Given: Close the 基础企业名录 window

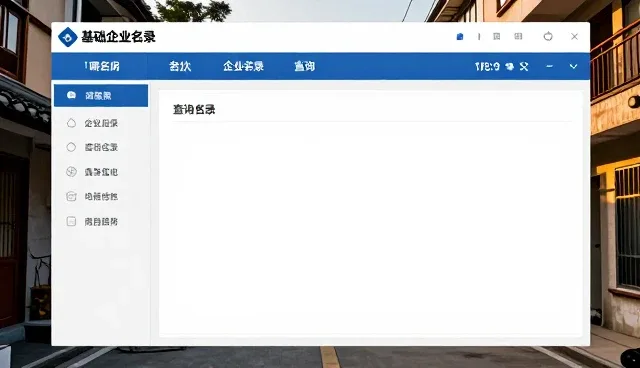Looking at the screenshot, I should tap(574, 37).
